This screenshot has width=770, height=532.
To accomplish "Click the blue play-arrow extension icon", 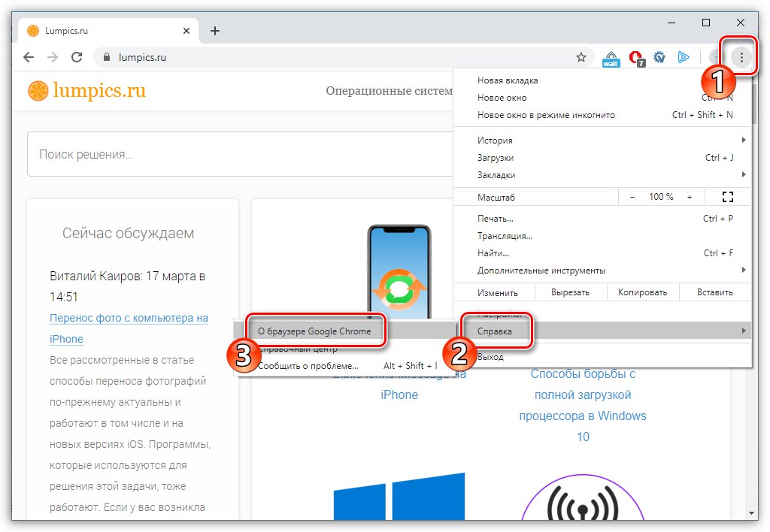I will tap(683, 57).
